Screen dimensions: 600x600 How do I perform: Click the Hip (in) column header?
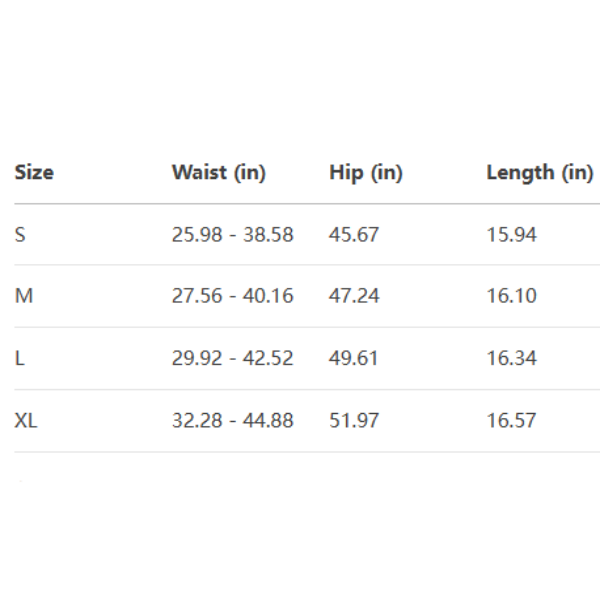click(365, 172)
